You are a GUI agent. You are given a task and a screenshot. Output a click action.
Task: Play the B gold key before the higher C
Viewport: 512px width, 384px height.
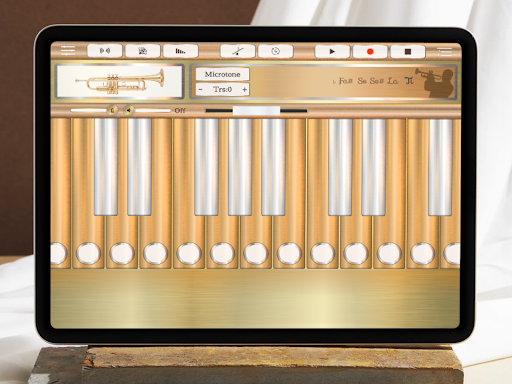289,240
